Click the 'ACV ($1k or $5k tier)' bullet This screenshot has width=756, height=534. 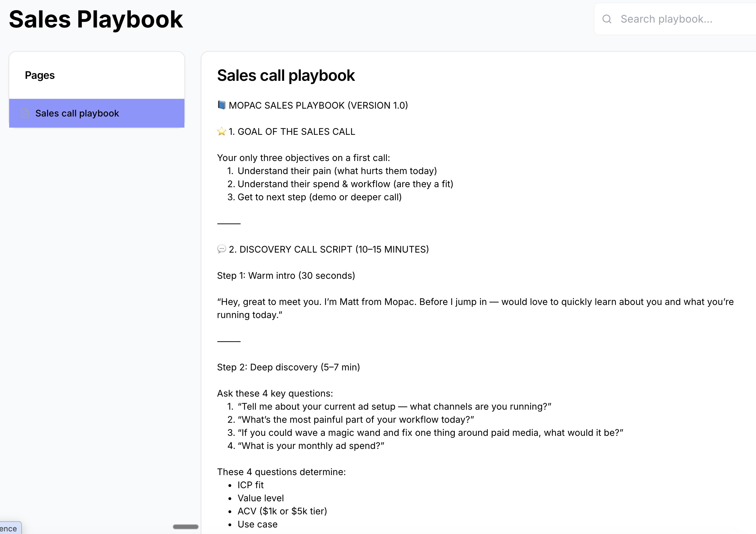[282, 511]
